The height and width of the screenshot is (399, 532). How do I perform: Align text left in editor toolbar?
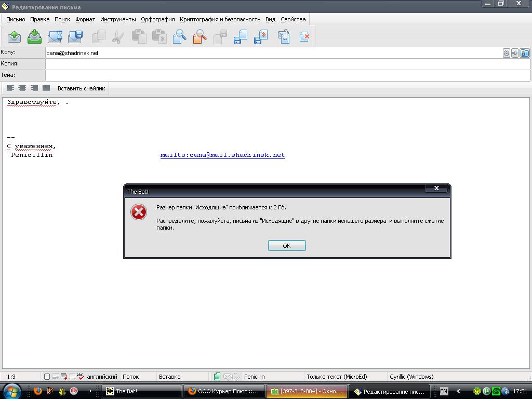tap(10, 88)
